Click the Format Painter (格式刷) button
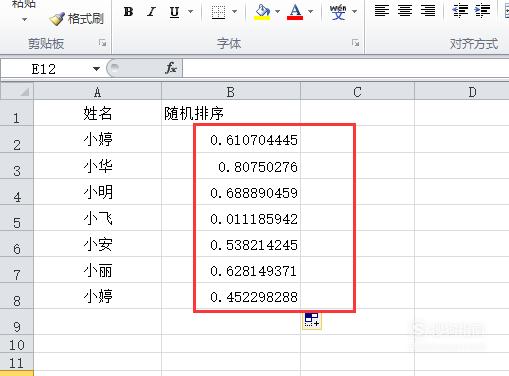509x376 pixels. coord(76,19)
